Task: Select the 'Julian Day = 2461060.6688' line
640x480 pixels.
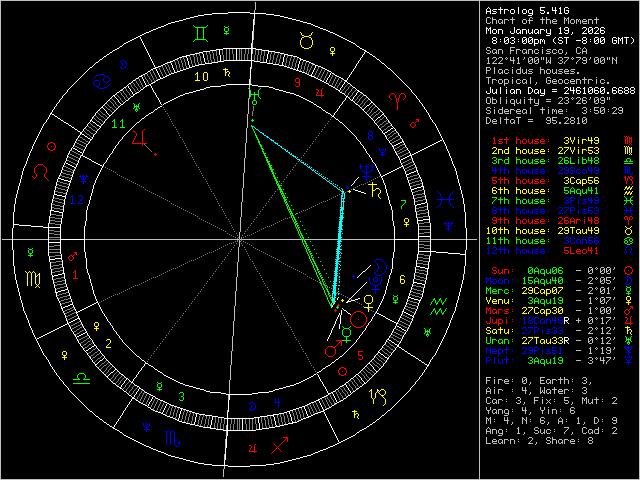Action: (560, 91)
